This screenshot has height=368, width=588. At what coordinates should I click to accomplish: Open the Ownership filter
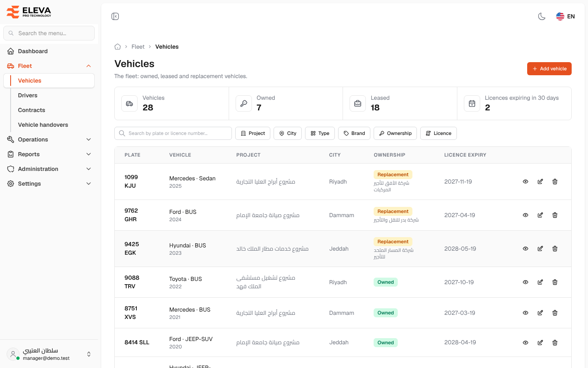[395, 133]
